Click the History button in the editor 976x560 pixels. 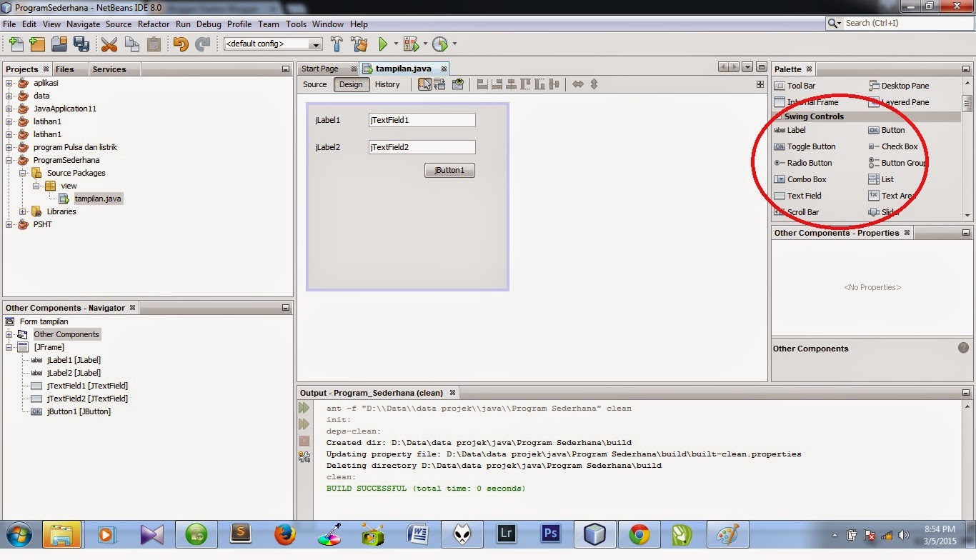pos(387,84)
